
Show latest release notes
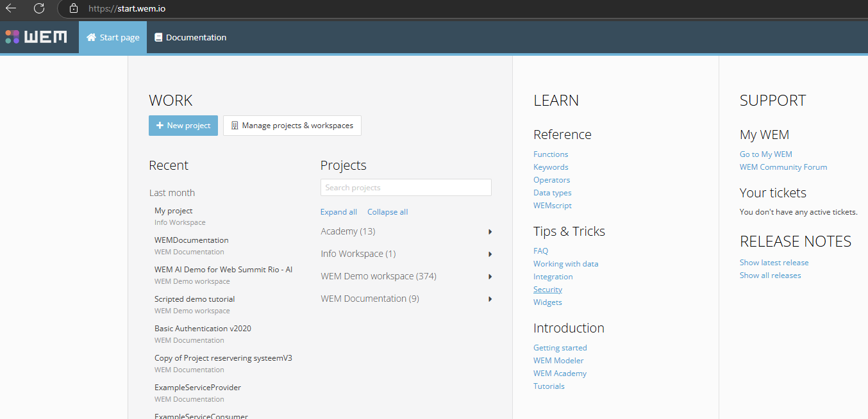(x=774, y=263)
